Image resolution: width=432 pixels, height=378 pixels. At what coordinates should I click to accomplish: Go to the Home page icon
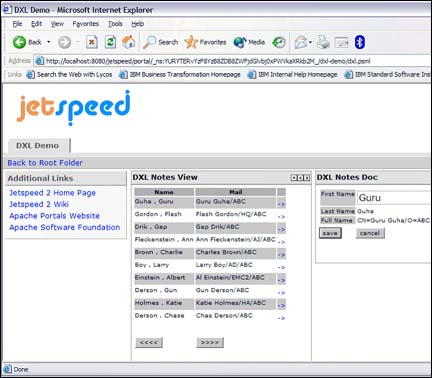coord(129,42)
